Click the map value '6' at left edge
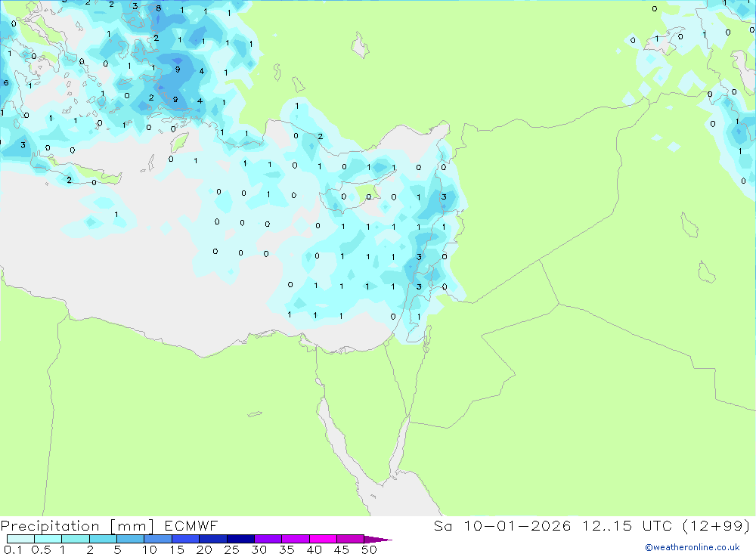756x554 pixels. pos(6,82)
